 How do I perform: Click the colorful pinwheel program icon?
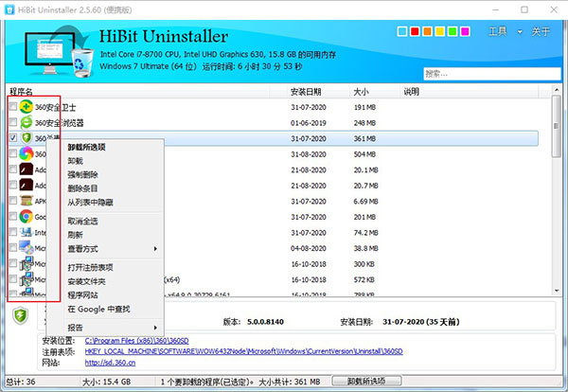coord(27,153)
